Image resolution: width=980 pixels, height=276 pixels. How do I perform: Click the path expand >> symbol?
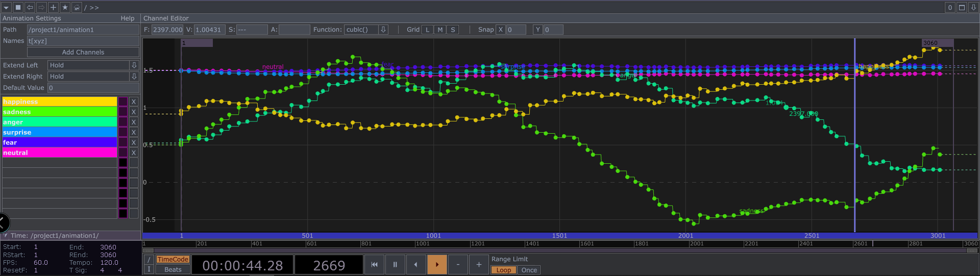(94, 8)
